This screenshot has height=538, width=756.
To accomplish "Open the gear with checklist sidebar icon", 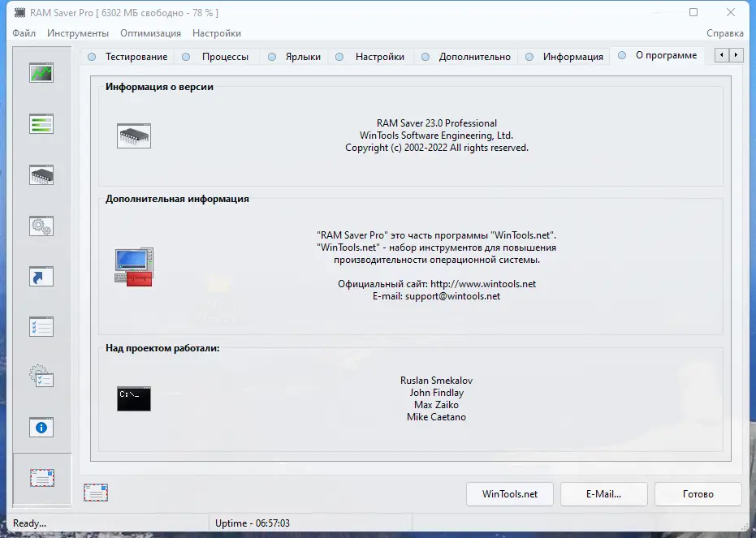I will click(41, 377).
